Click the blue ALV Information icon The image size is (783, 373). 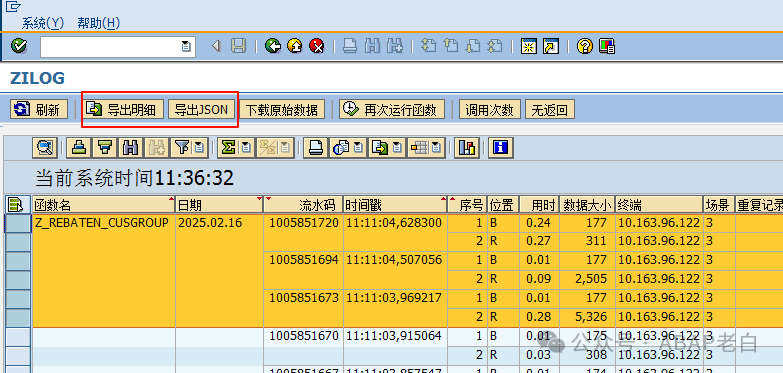500,148
